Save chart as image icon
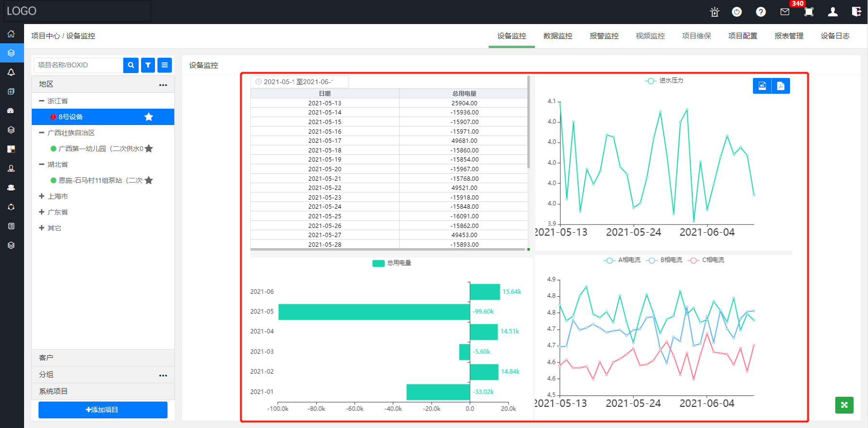The width and height of the screenshot is (868, 428). tap(762, 86)
